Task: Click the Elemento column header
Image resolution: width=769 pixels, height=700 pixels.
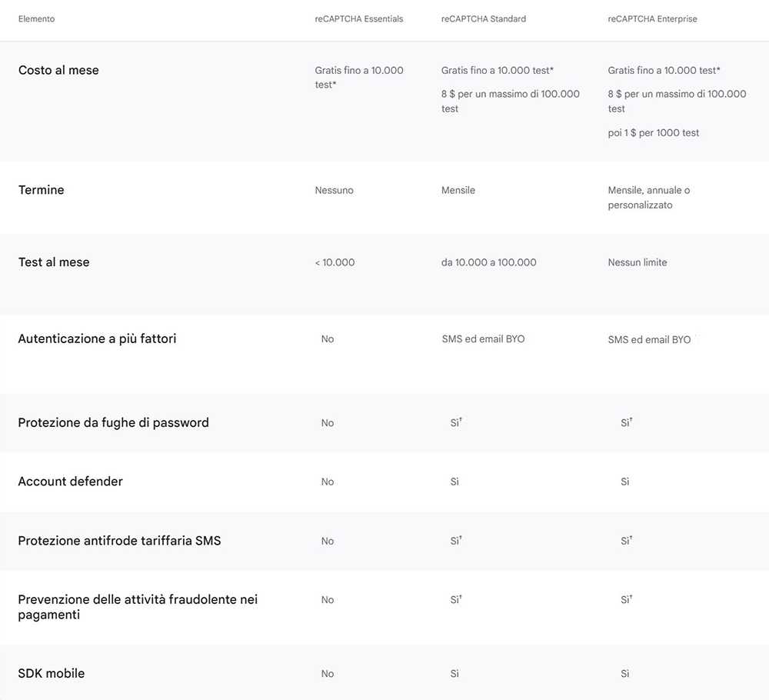Action: click(x=36, y=19)
